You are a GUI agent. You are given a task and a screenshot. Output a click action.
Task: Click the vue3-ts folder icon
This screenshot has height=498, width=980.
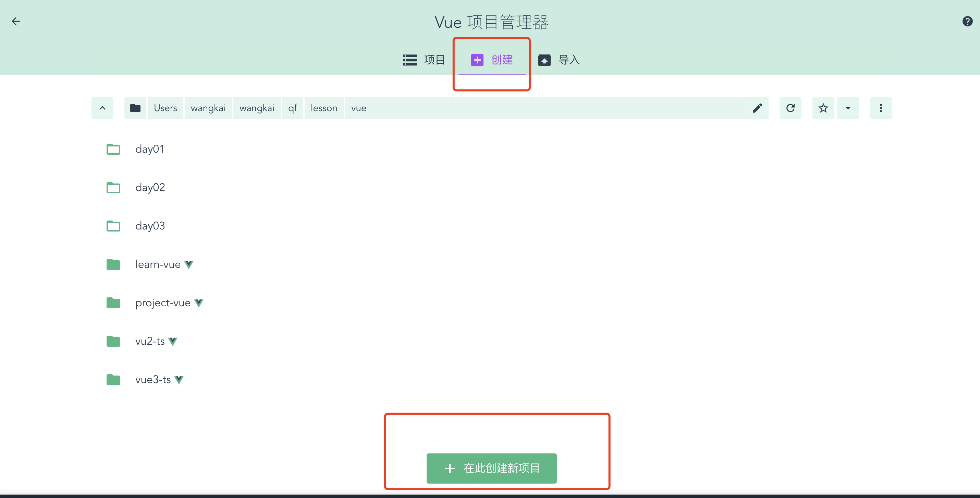coord(113,380)
